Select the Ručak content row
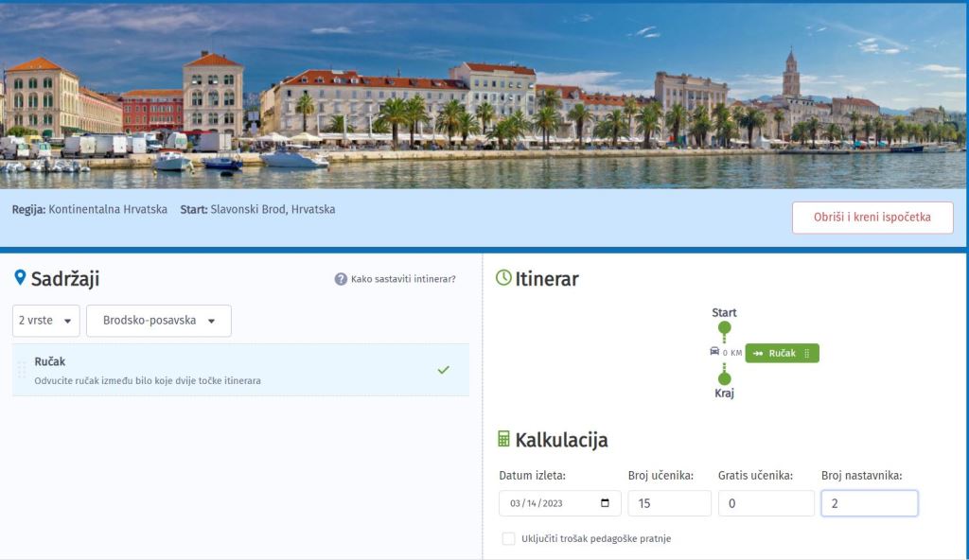The image size is (969, 560). point(240,370)
